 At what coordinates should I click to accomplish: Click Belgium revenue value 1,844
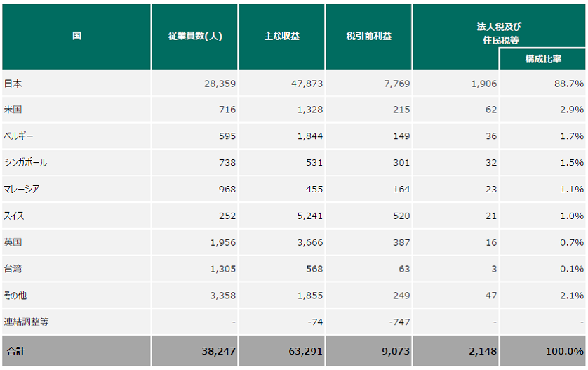click(x=309, y=136)
